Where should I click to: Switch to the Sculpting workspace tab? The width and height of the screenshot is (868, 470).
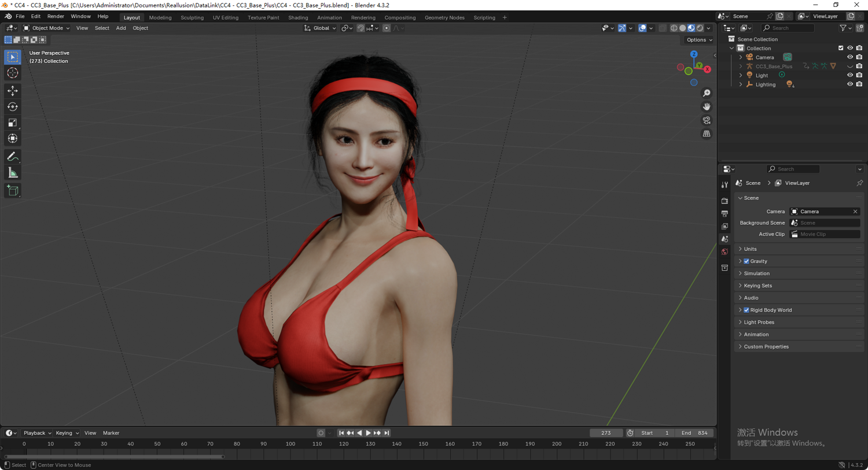pos(192,17)
